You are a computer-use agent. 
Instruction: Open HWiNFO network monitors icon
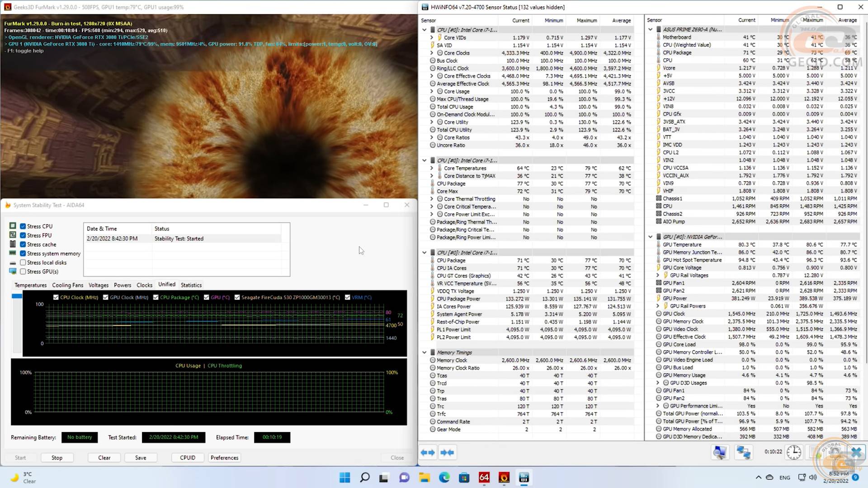click(x=743, y=452)
